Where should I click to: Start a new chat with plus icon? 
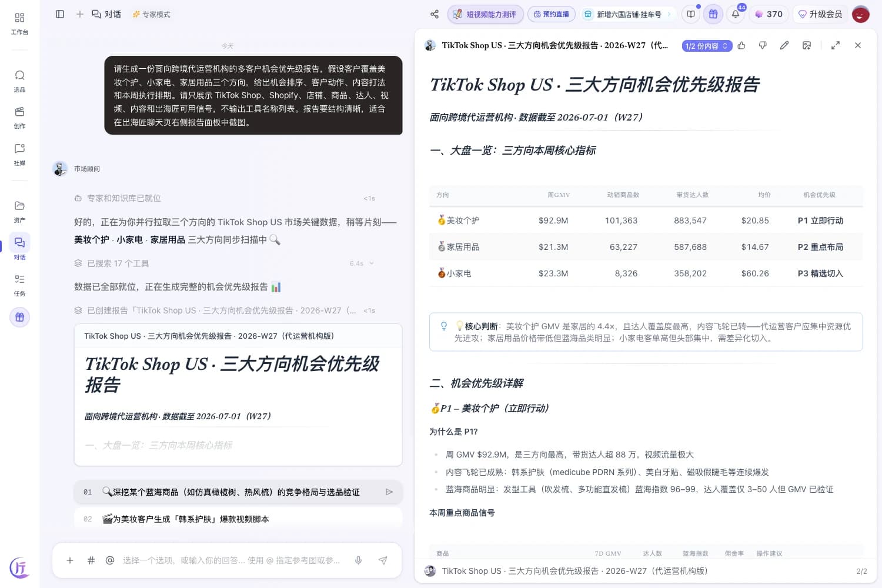pyautogui.click(x=80, y=14)
